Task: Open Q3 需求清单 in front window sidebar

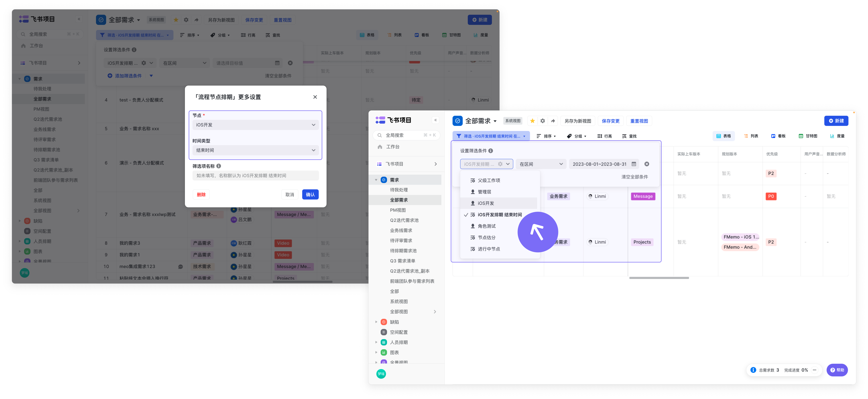Action: (x=403, y=261)
